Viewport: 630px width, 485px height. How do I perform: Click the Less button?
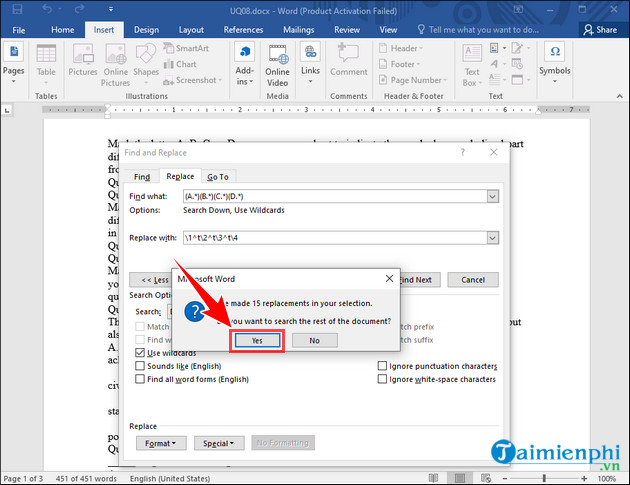pos(150,280)
